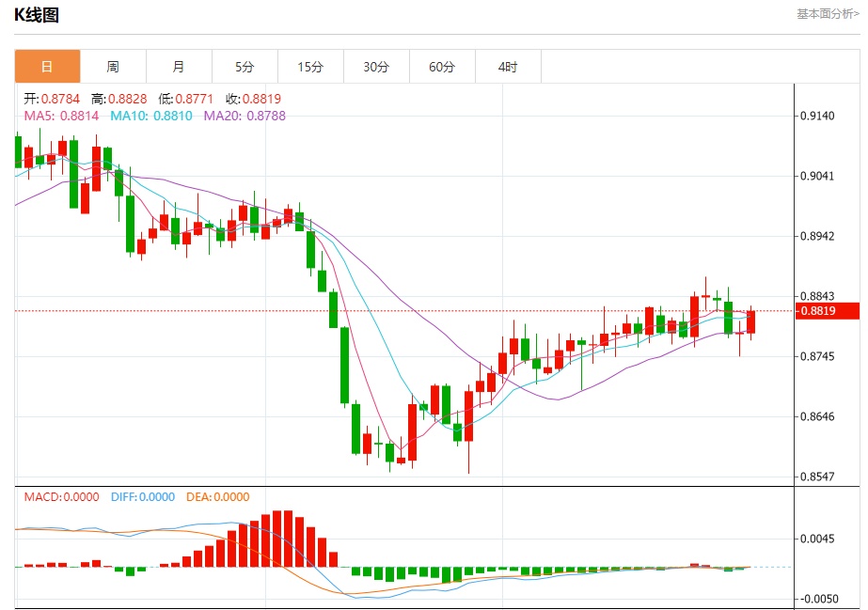Open the 5分 interval tab
This screenshot has width=868, height=610.
[x=245, y=67]
